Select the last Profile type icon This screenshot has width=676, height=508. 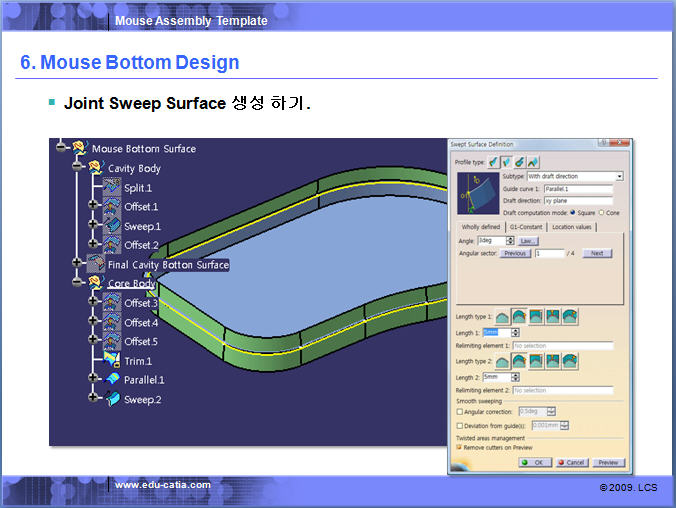pos(532,161)
